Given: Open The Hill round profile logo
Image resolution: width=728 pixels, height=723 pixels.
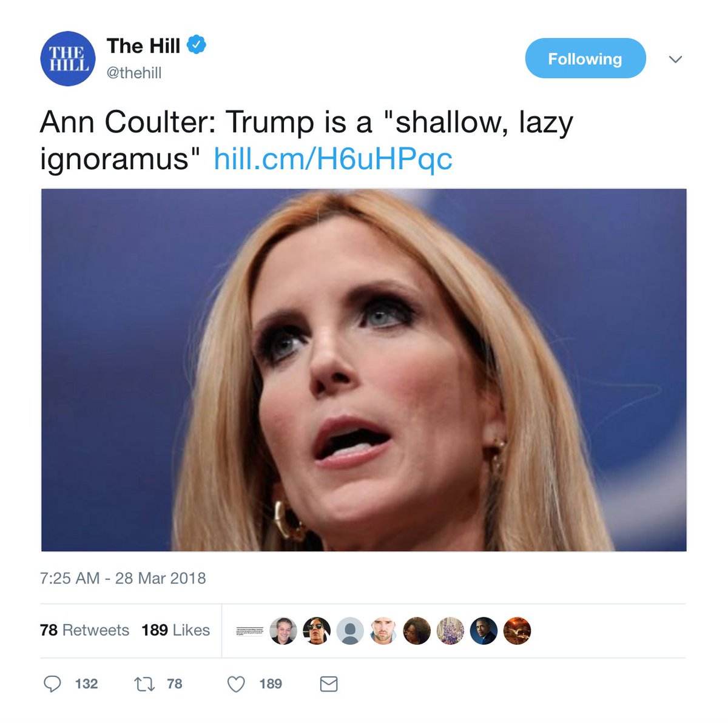Looking at the screenshot, I should point(67,59).
